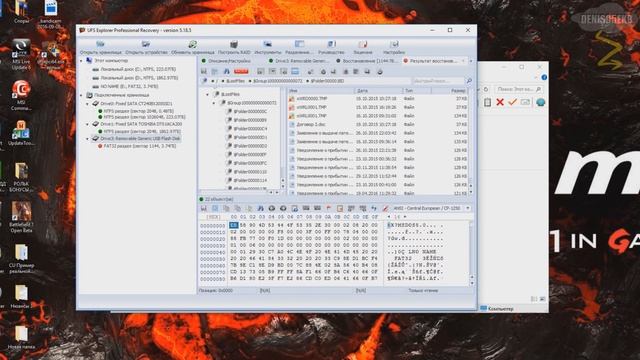Click the Руководство manual icon
This screenshot has height=360, width=640.
[331, 44]
